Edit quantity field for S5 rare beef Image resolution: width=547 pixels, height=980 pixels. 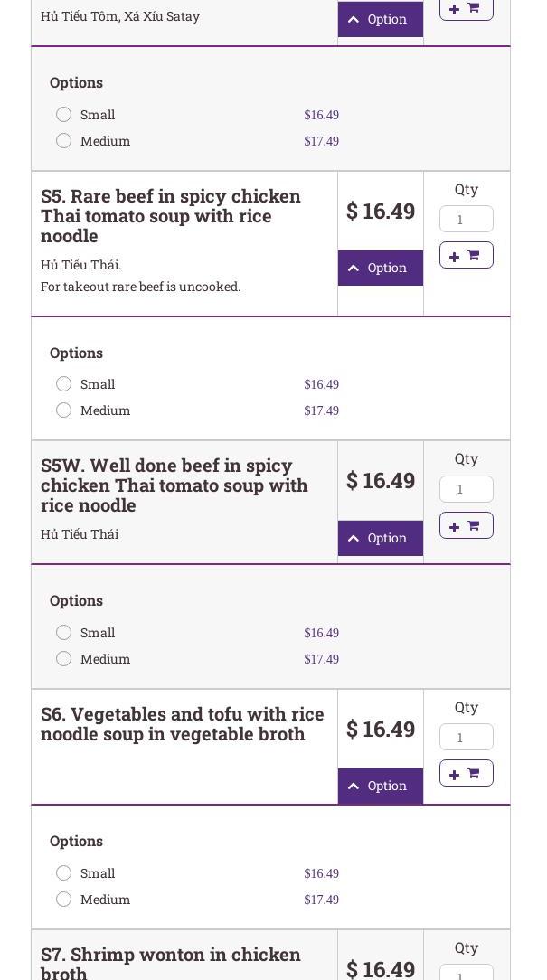coord(466,220)
